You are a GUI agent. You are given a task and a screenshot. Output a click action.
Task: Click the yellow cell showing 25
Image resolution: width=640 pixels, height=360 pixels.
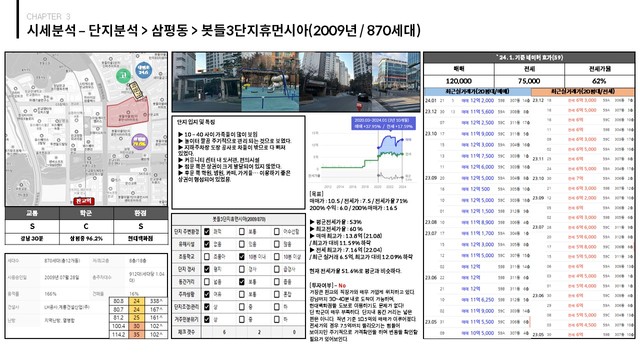coord(136,318)
